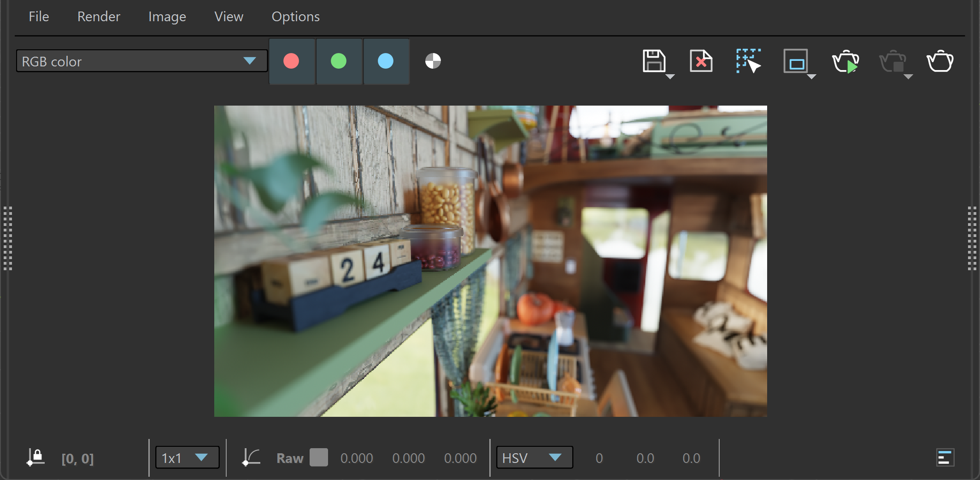Open the View menu
Viewport: 980px width, 480px height.
[229, 17]
